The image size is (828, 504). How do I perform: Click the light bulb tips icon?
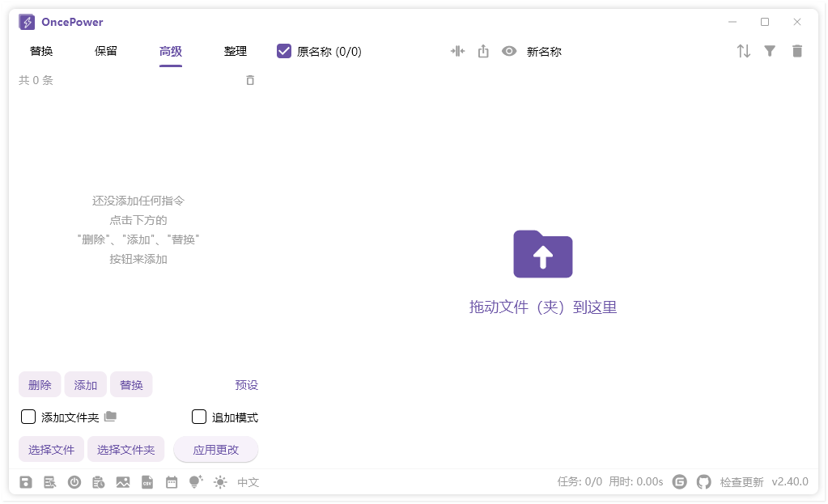click(195, 481)
